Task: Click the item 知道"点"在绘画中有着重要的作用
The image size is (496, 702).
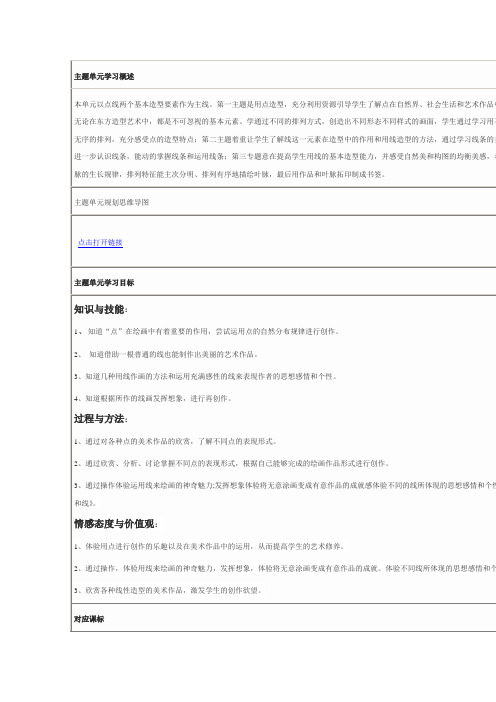Action: [x=207, y=331]
